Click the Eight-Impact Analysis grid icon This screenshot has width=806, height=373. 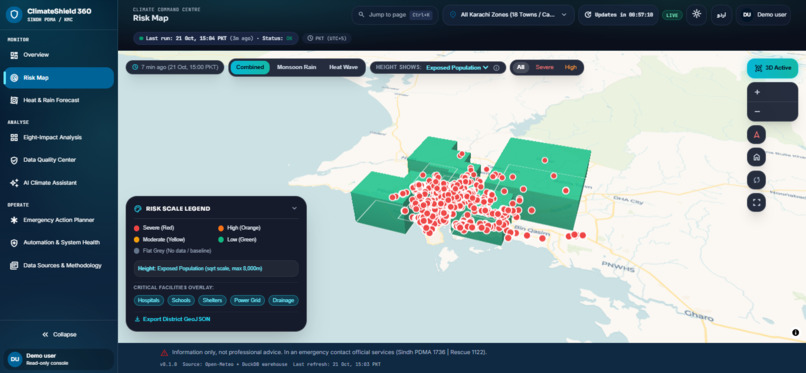point(14,137)
